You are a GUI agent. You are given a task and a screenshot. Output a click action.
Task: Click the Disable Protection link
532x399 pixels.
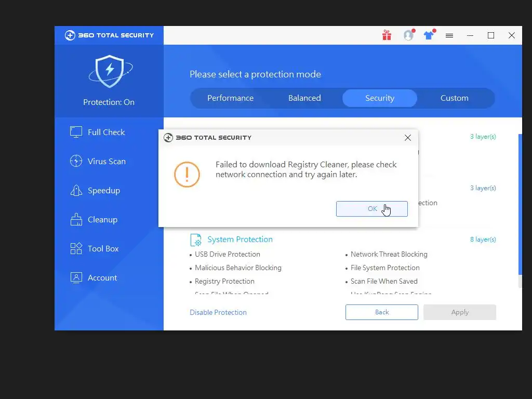tap(218, 312)
